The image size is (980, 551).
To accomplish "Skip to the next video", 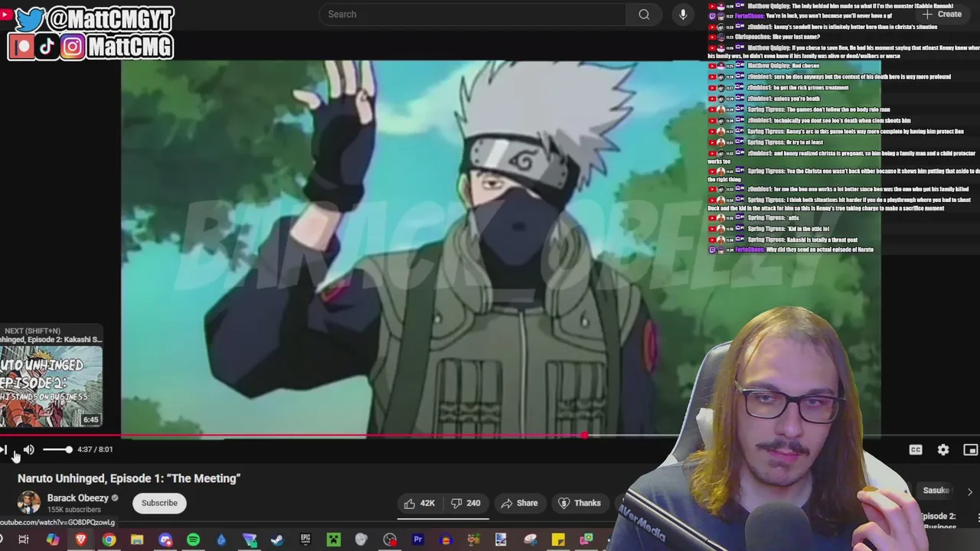I will (x=4, y=450).
